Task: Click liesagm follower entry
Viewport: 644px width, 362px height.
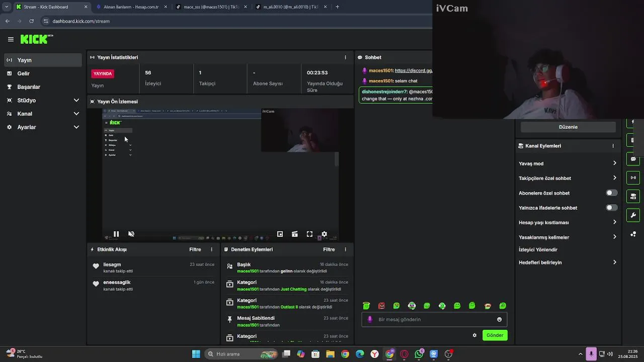Action: (x=154, y=267)
